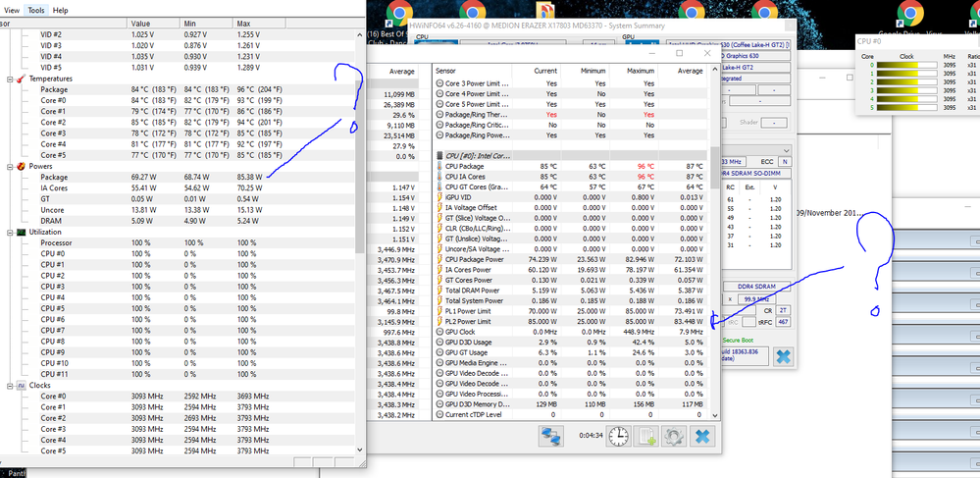Viewport: 980px width, 478px height.
Task: Click the HWiNFO sensor navigation arrows button
Action: click(551, 437)
